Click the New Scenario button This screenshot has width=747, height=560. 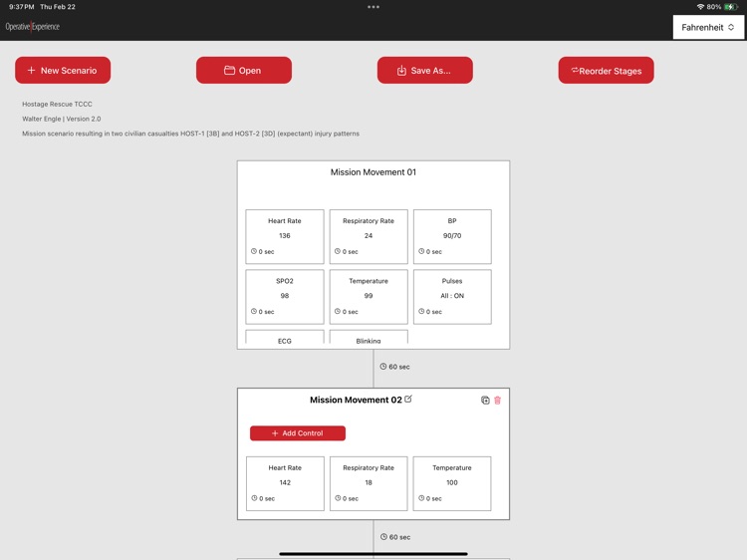tap(63, 70)
